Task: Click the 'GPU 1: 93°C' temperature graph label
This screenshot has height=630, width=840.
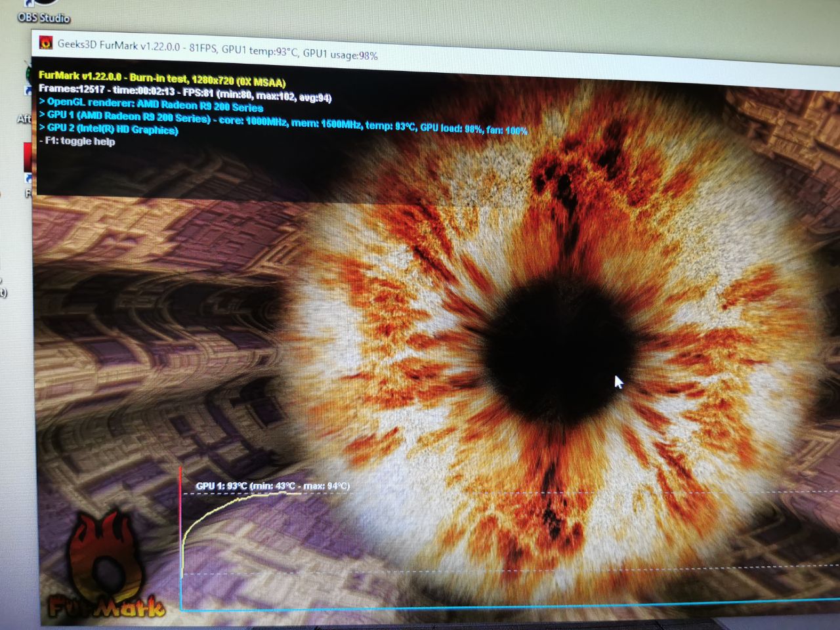Action: tap(272, 486)
